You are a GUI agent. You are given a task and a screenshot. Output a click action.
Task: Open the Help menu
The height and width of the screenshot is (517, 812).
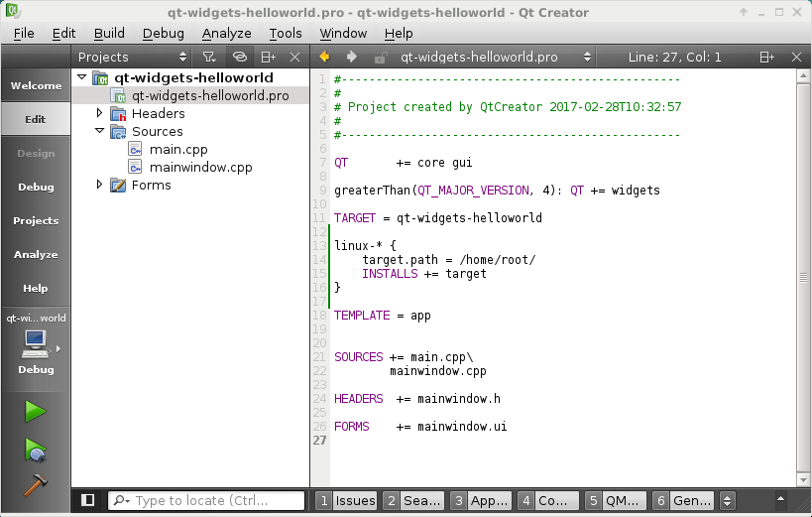pyautogui.click(x=399, y=33)
